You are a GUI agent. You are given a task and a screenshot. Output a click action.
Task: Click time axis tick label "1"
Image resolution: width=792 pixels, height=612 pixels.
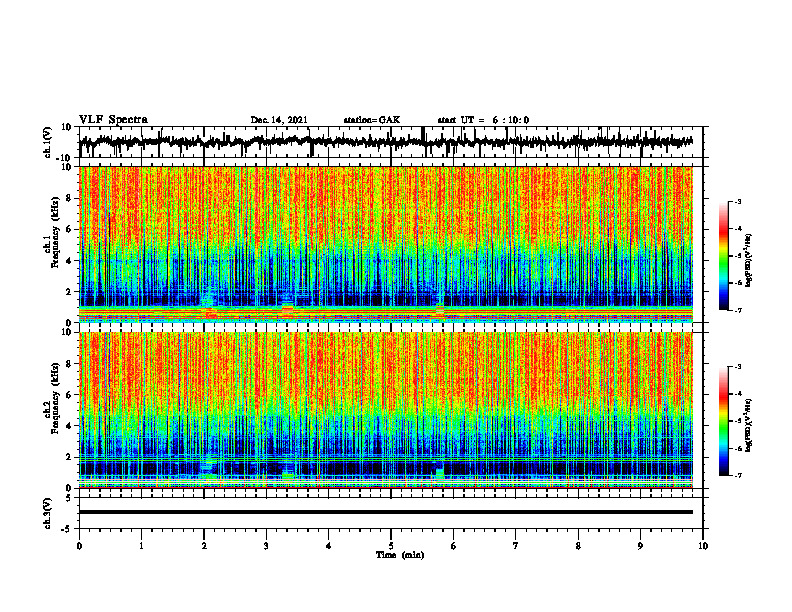[x=141, y=546]
